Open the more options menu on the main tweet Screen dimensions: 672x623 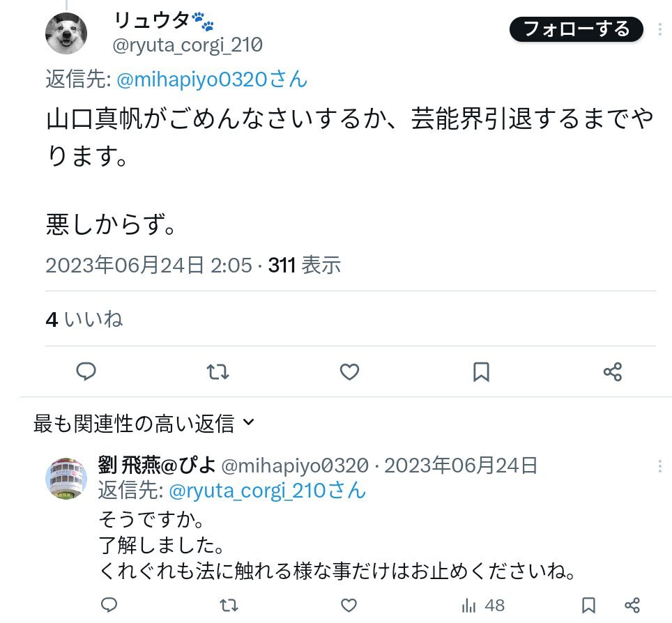click(659, 29)
